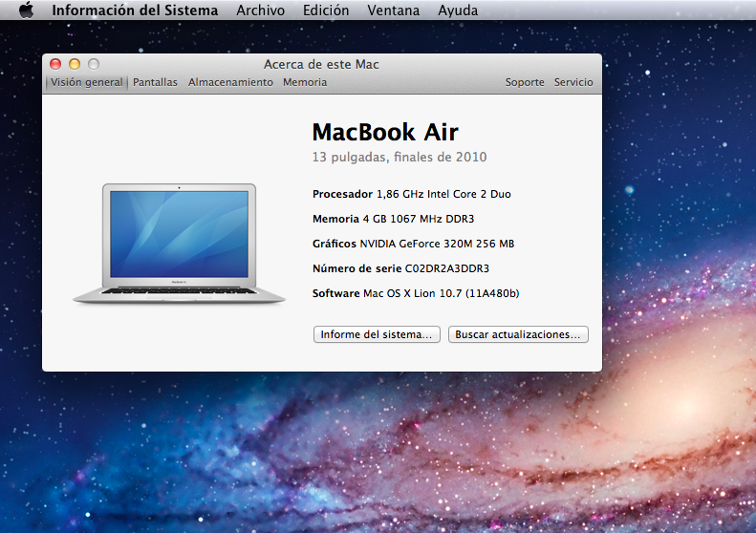Click the Acerca de este Mac title
The height and width of the screenshot is (533, 756).
click(x=321, y=64)
